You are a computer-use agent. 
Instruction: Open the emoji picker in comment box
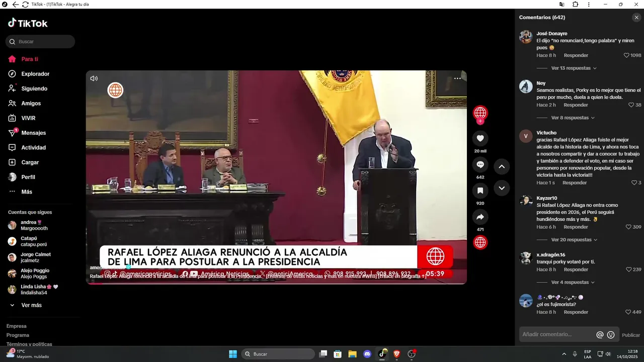(611, 335)
